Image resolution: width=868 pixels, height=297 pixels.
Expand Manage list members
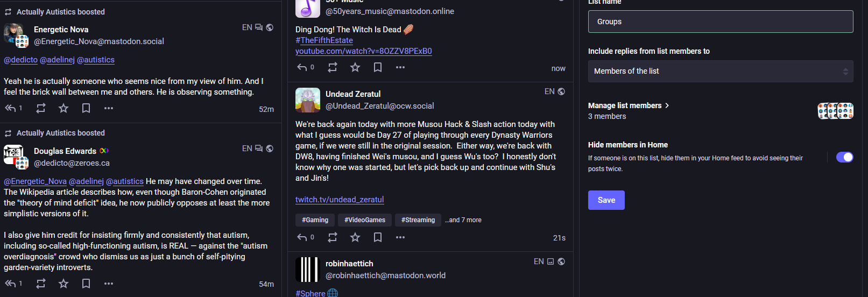click(x=629, y=105)
